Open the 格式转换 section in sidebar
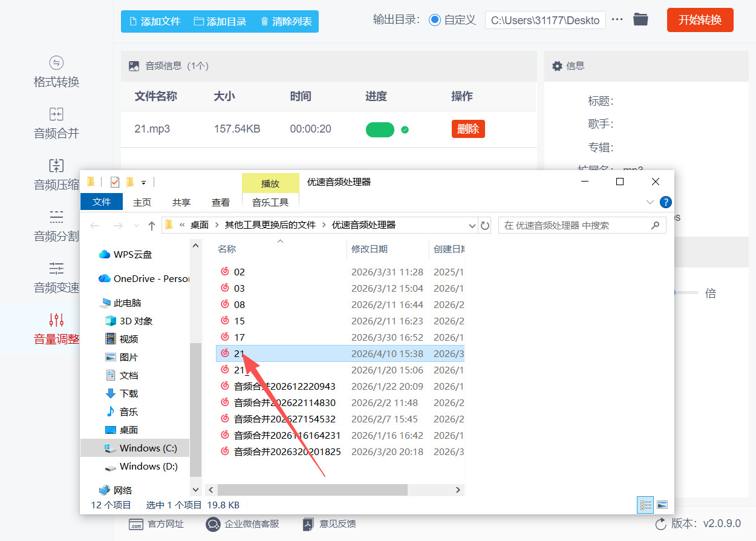756x541 pixels. coord(56,72)
